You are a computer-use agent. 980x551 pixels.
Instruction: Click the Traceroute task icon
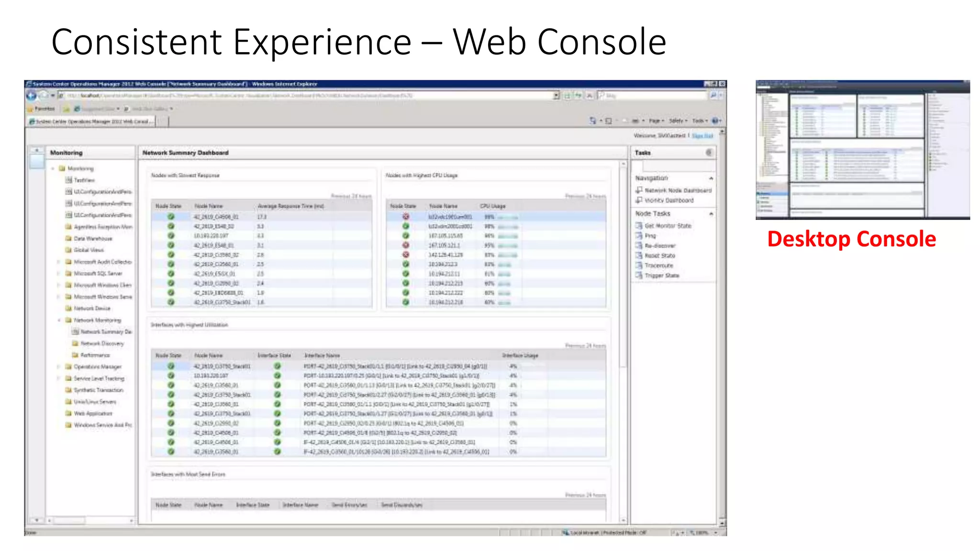click(x=639, y=265)
